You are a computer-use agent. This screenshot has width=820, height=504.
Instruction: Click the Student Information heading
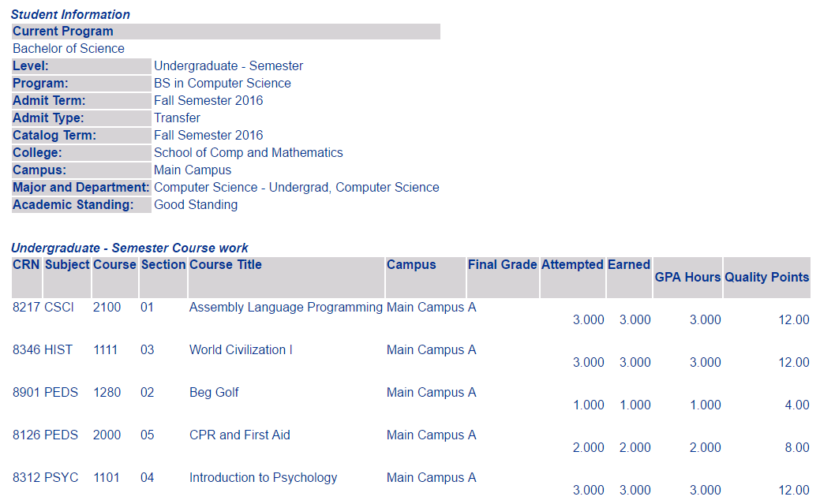pos(70,15)
